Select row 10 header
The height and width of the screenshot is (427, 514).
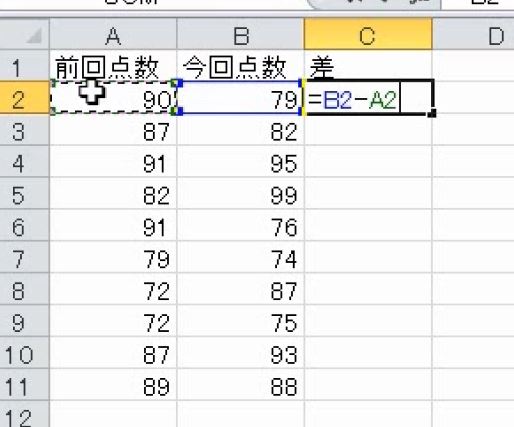(x=24, y=353)
